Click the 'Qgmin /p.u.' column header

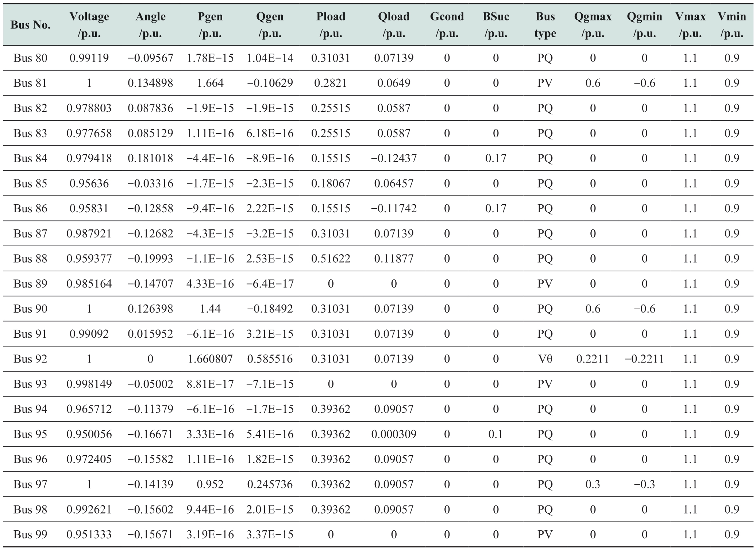[x=644, y=25]
